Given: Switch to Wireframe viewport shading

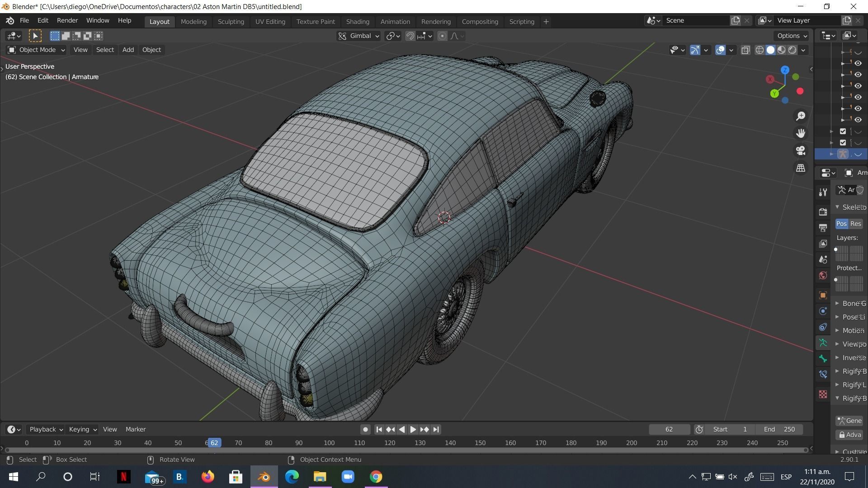Looking at the screenshot, I should tap(760, 50).
